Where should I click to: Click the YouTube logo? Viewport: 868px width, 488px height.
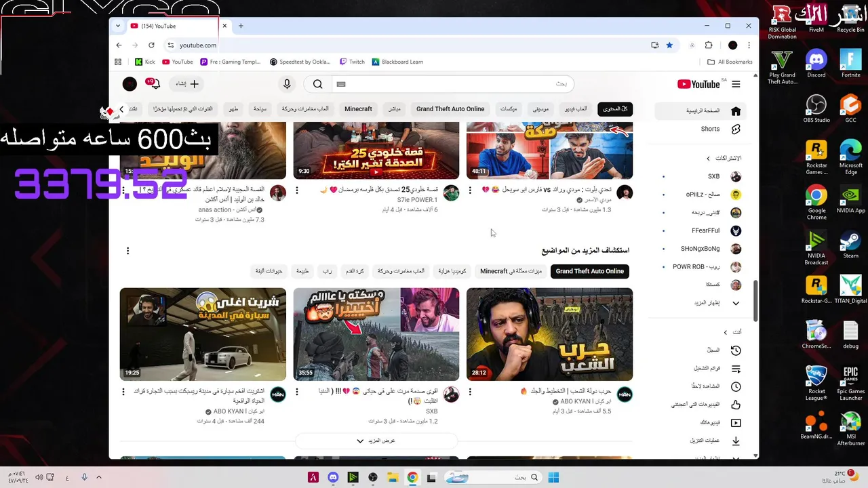click(698, 84)
